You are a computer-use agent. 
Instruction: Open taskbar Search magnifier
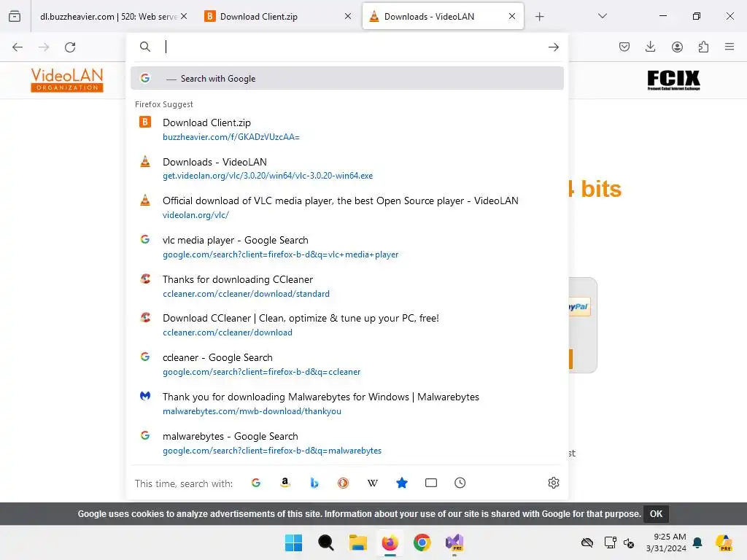pos(326,542)
